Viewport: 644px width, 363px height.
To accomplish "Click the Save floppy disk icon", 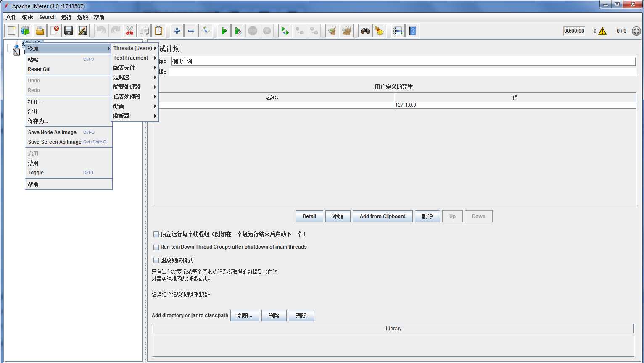I will (x=69, y=31).
